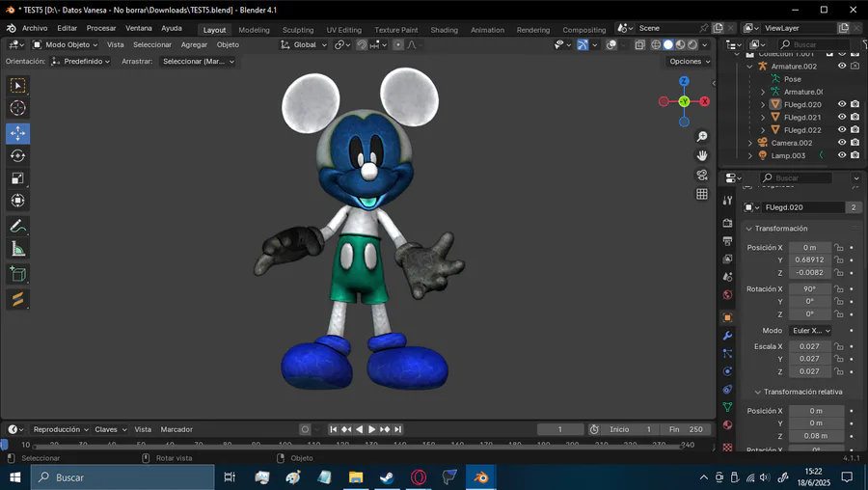Viewport: 868px width, 490px height.
Task: Jump to the timeline's first frame
Action: [334, 429]
